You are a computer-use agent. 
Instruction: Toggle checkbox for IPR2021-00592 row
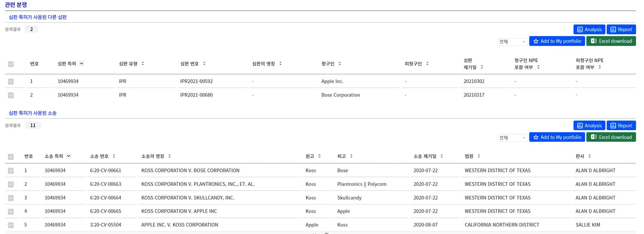pyautogui.click(x=11, y=82)
